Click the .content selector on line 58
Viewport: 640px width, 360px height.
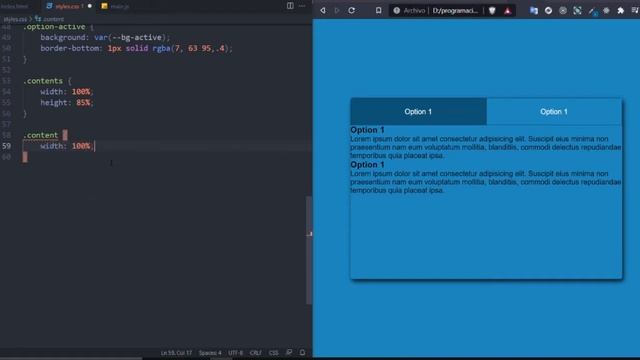[40, 135]
